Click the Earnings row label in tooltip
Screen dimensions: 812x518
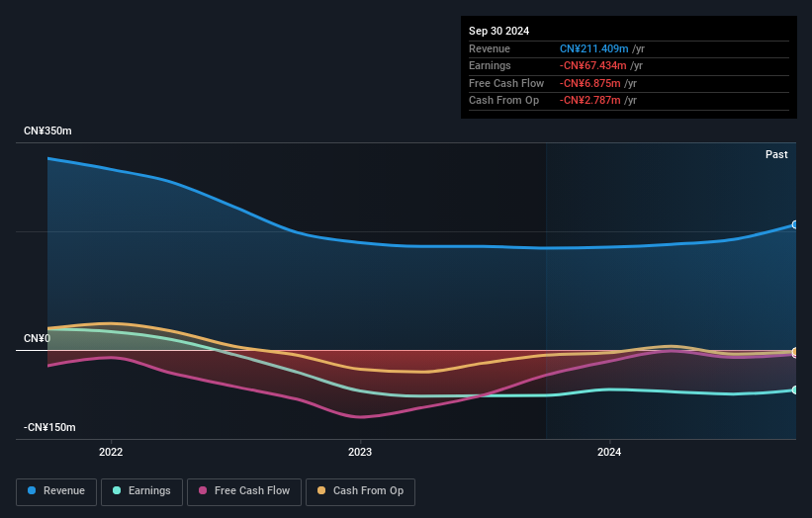490,65
